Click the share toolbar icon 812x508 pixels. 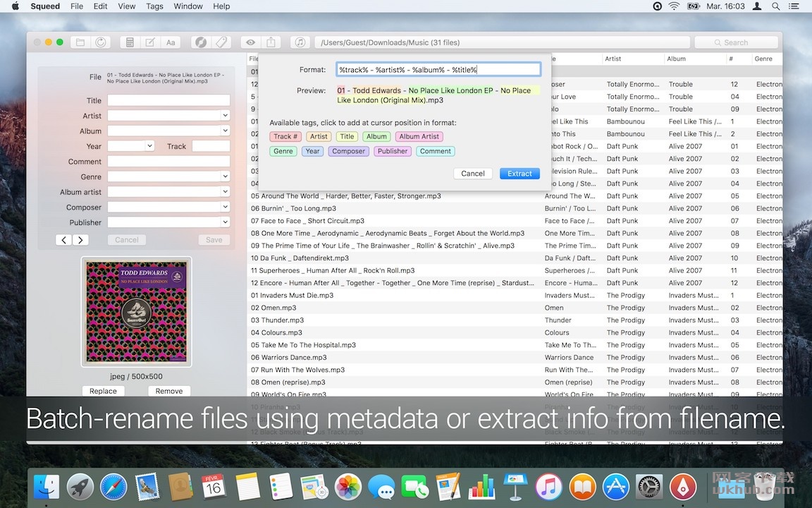[x=271, y=42]
